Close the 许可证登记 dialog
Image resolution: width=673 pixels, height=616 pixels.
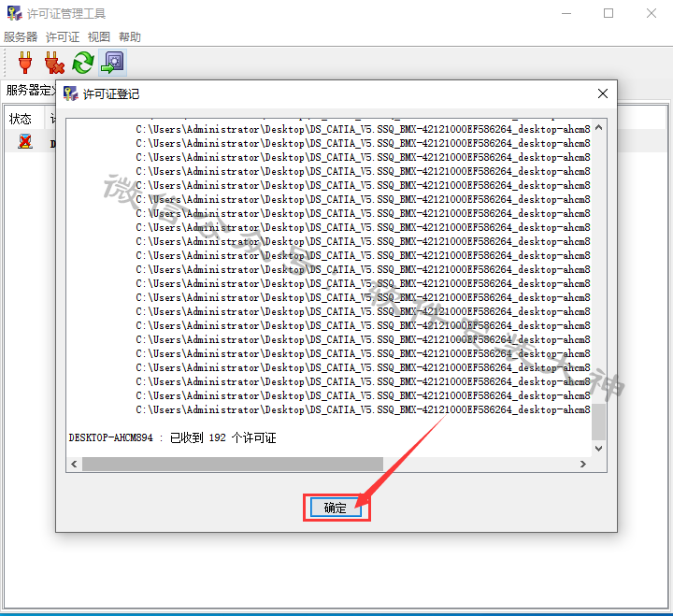tap(603, 93)
